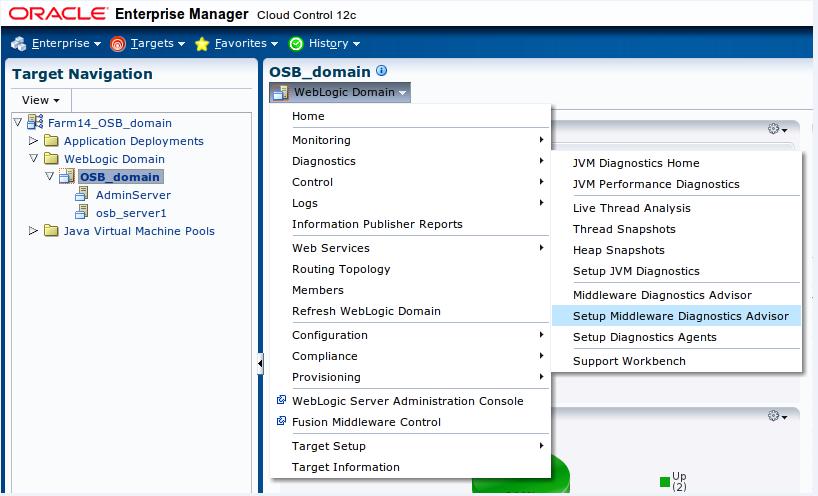Open the WebLogic Domain dropdown menu
Image resolution: width=818 pixels, height=496 pixels.
pos(340,92)
